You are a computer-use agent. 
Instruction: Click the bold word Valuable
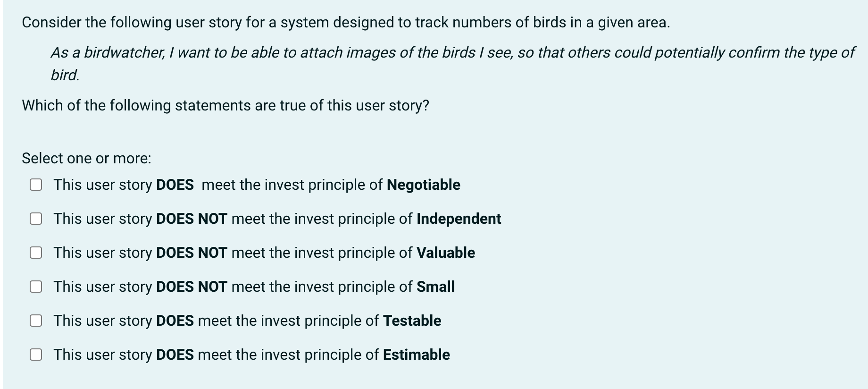tap(445, 253)
